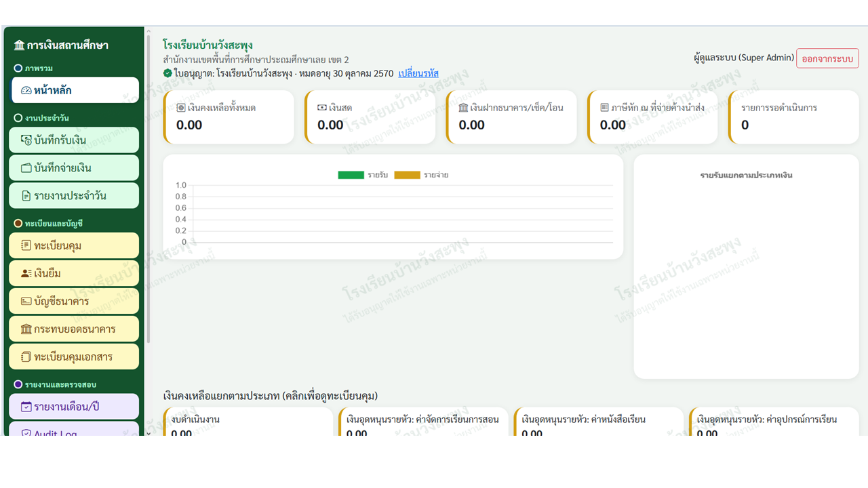868x488 pixels.
Task: Click the เปลี่ยนรหัส link
Action: (418, 73)
